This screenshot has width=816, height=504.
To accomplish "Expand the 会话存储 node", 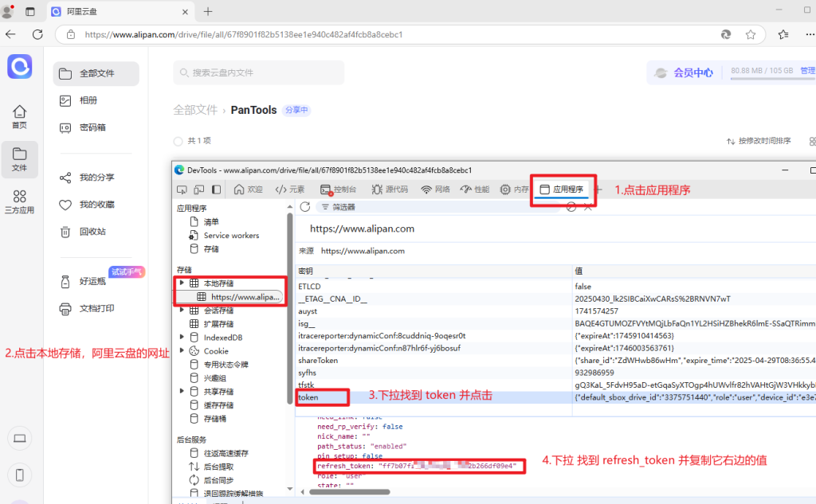I will [182, 310].
